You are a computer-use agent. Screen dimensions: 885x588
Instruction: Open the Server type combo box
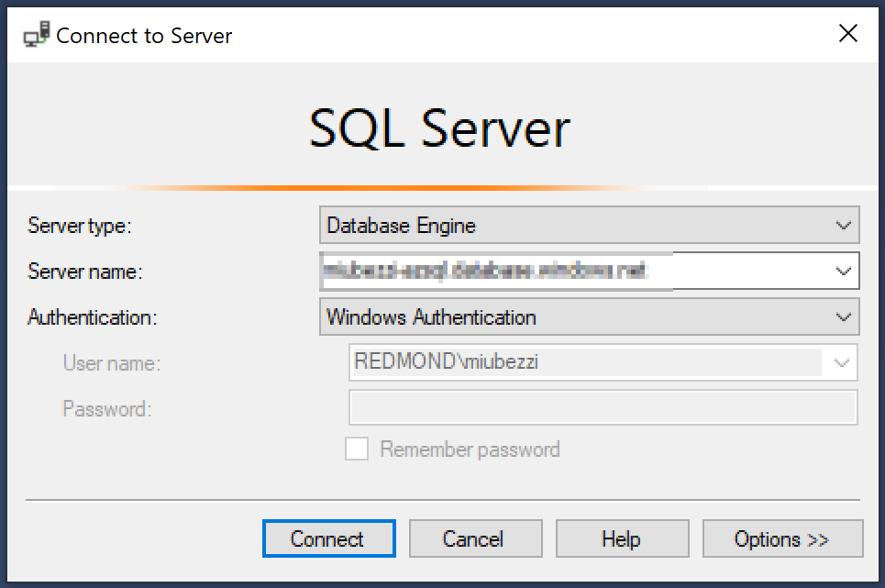(590, 225)
